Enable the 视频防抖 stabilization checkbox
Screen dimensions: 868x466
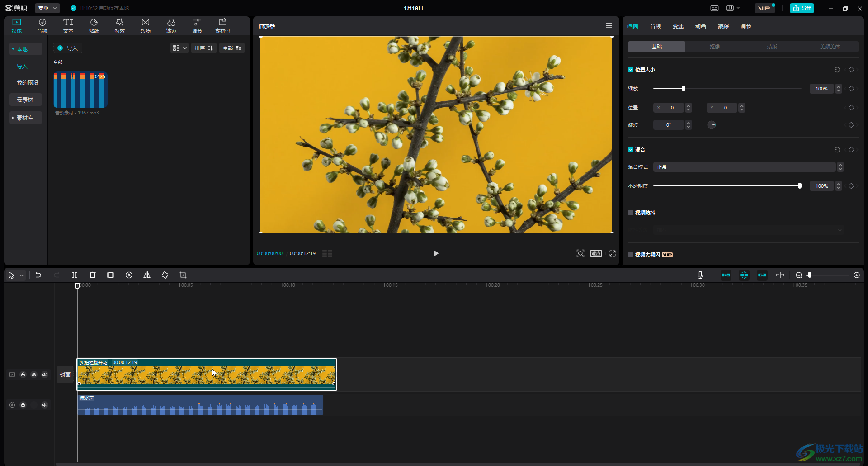coord(631,213)
